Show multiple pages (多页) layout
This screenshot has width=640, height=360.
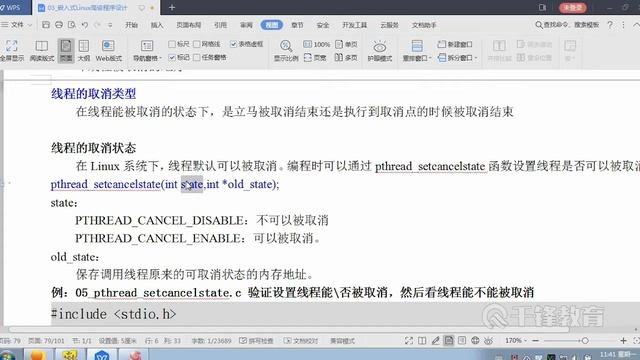pyautogui.click(x=346, y=58)
